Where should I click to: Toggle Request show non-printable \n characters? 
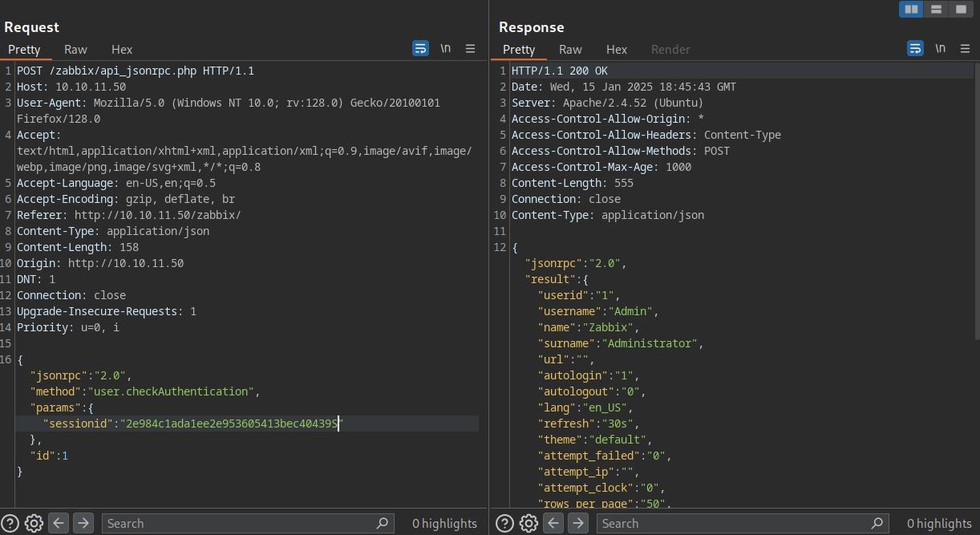tap(445, 49)
